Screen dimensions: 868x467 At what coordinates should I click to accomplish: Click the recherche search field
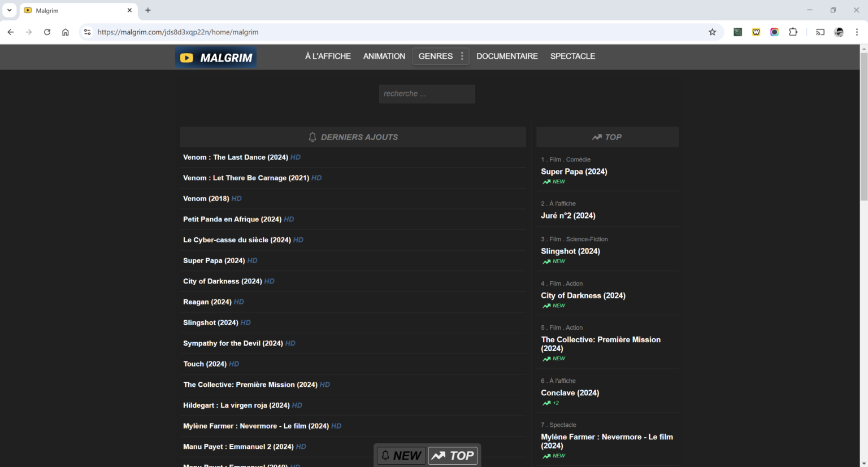pos(427,94)
